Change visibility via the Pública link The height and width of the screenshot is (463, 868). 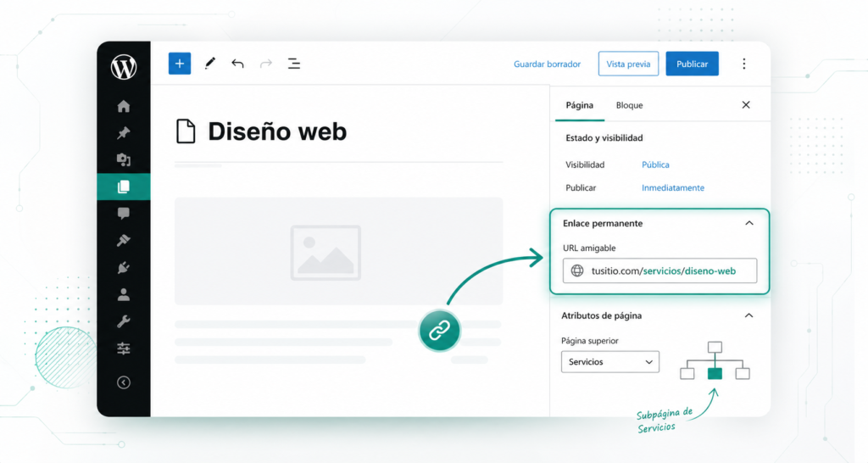coord(655,165)
